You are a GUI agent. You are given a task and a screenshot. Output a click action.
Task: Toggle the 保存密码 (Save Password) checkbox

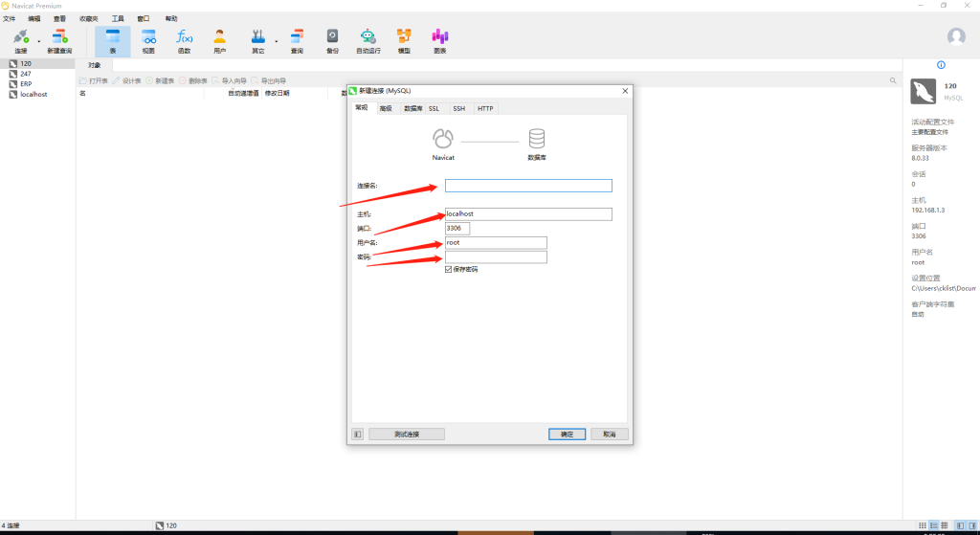coord(448,269)
